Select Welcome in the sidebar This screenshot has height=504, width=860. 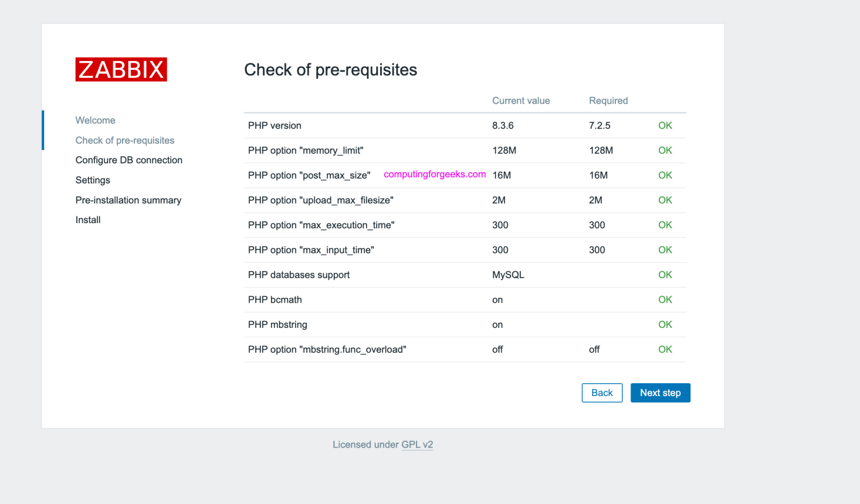coord(95,120)
